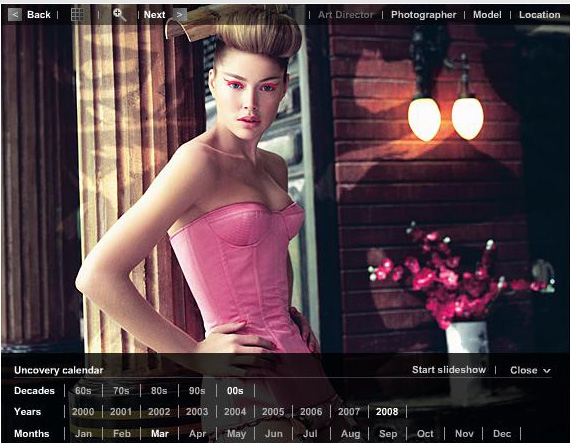Screen dimensions: 570x443
Task: Click the Next text link
Action: tap(154, 15)
